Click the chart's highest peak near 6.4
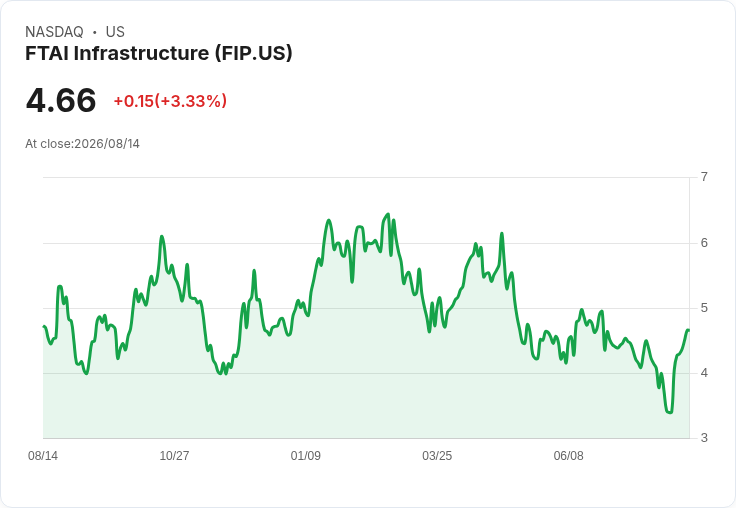 (x=388, y=215)
